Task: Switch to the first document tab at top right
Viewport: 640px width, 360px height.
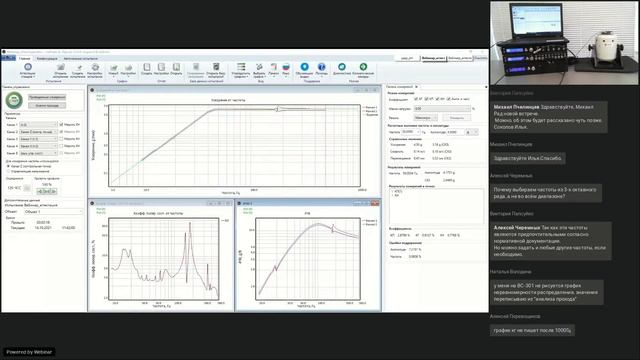Action: (x=407, y=58)
